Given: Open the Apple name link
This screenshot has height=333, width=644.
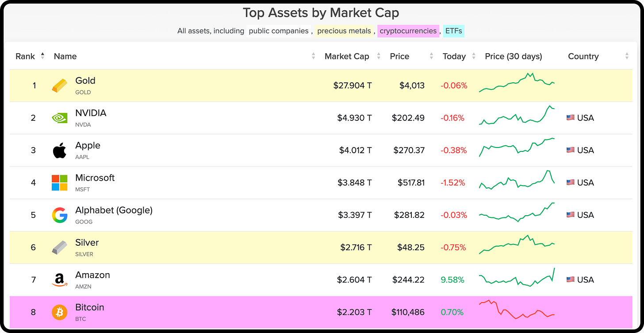Looking at the screenshot, I should pyautogui.click(x=88, y=145).
